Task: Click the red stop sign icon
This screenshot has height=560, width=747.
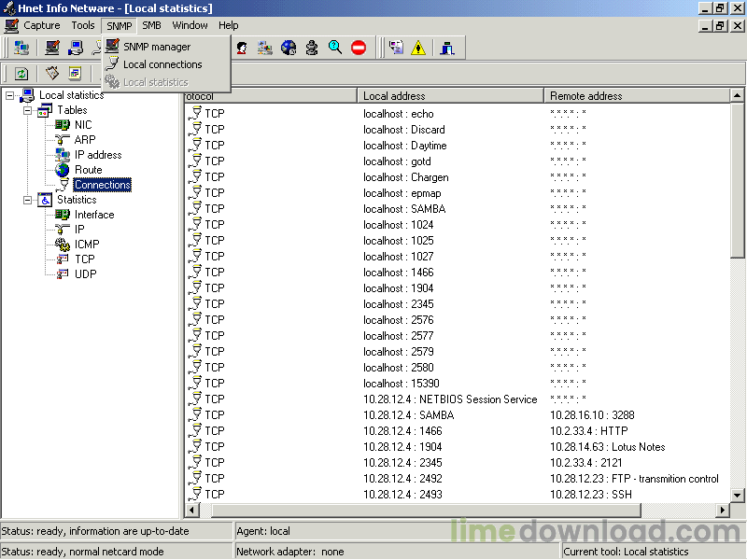Action: click(x=359, y=48)
